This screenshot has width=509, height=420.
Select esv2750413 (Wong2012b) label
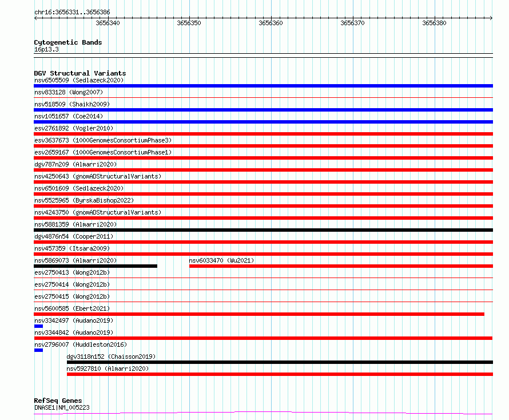pos(72,272)
